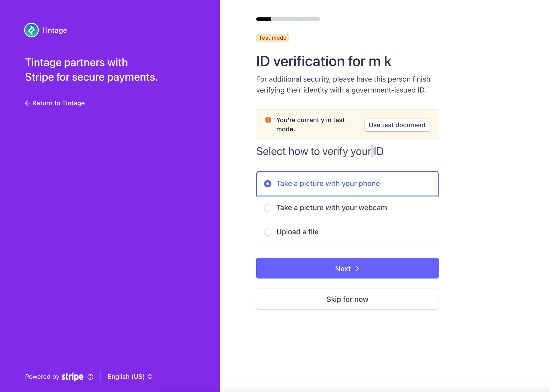The width and height of the screenshot is (550, 392).
Task: Click the Take a picture with your webcam label
Action: 332,208
